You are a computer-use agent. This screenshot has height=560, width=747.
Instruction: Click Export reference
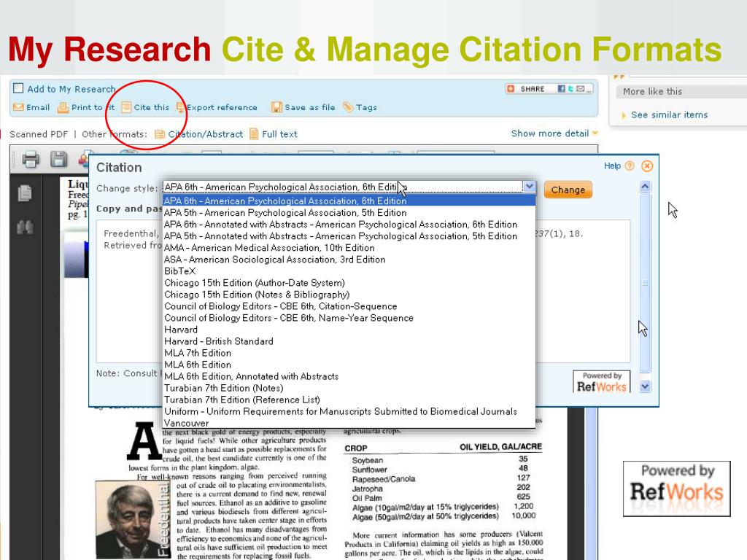click(222, 107)
